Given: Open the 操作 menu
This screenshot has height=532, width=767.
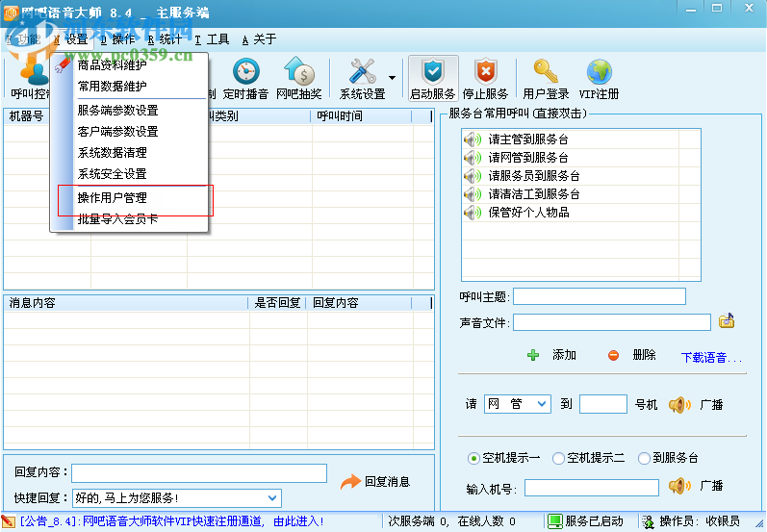Looking at the screenshot, I should [x=117, y=39].
